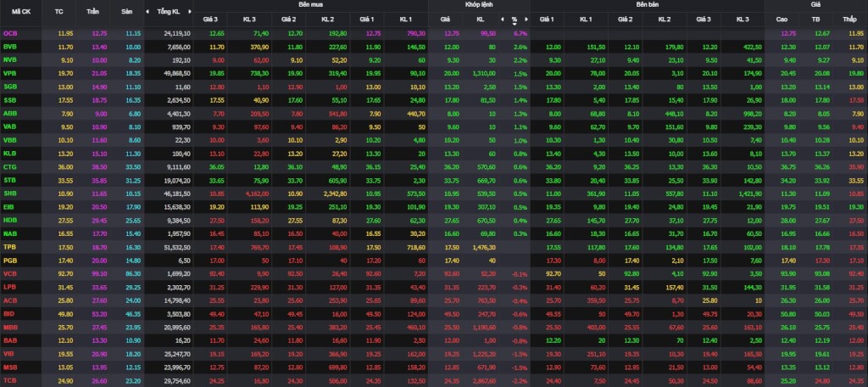The image size is (868, 387).
Task: Click the Tổng KL column header
Action: [x=169, y=11]
